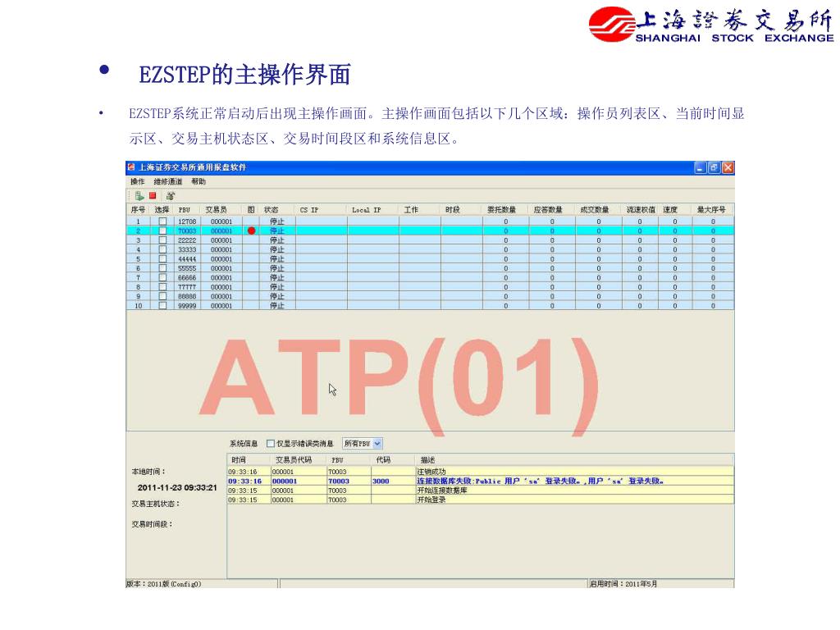840x630 pixels.
Task: Click the red stop toolbar icon
Action: tap(153, 195)
